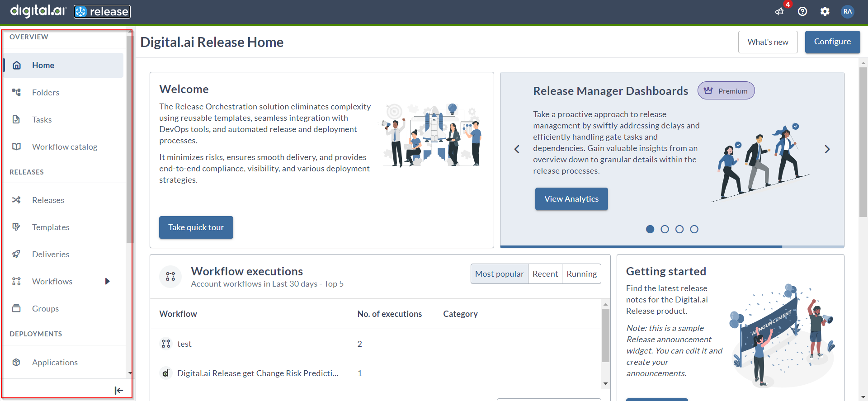The width and height of the screenshot is (868, 401).
Task: Click the Templates icon
Action: point(17,227)
